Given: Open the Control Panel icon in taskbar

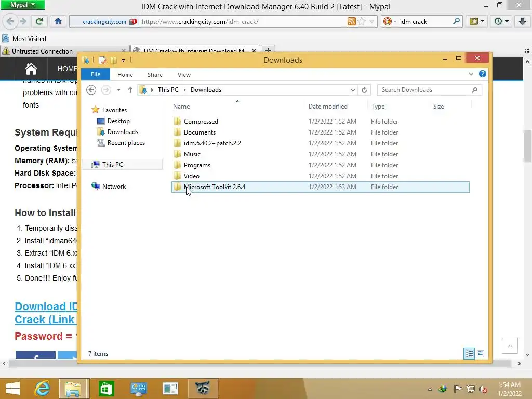Looking at the screenshot, I should coord(138,389).
